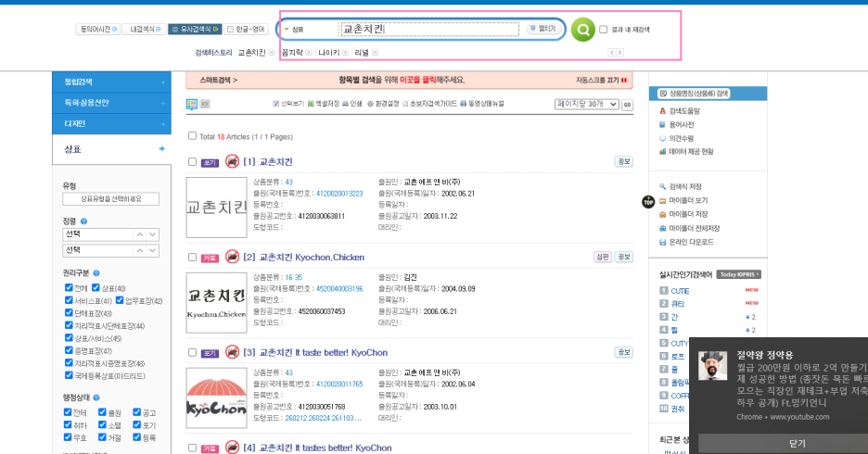Go to next search history entries arrow

620,53
